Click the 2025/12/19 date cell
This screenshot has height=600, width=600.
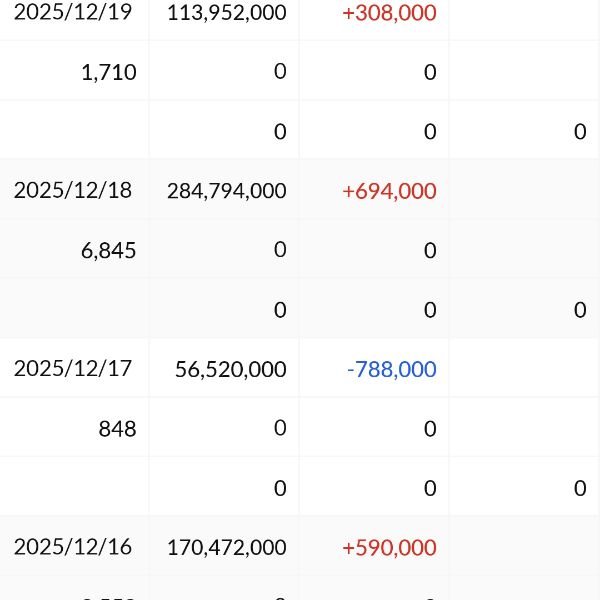coord(73,13)
